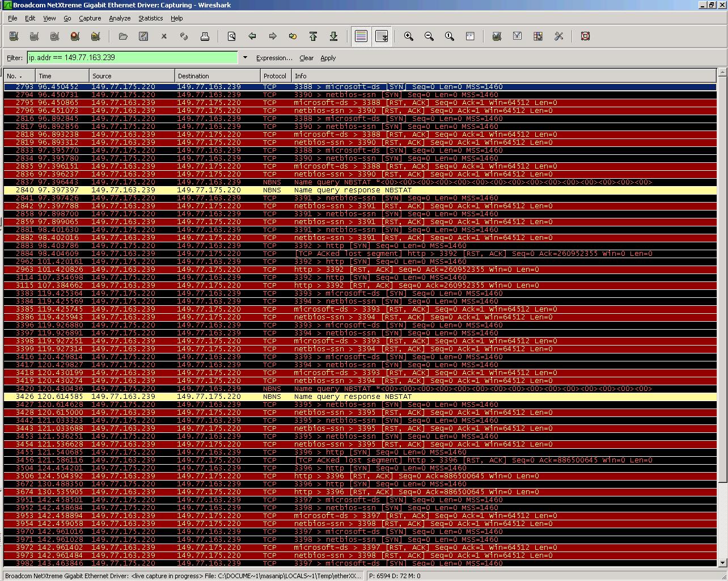Sort by the Time column header
The width and height of the screenshot is (728, 581).
[62, 75]
